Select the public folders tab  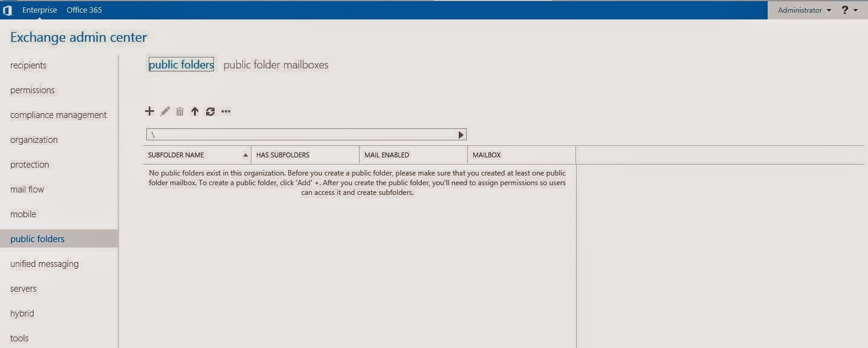181,65
